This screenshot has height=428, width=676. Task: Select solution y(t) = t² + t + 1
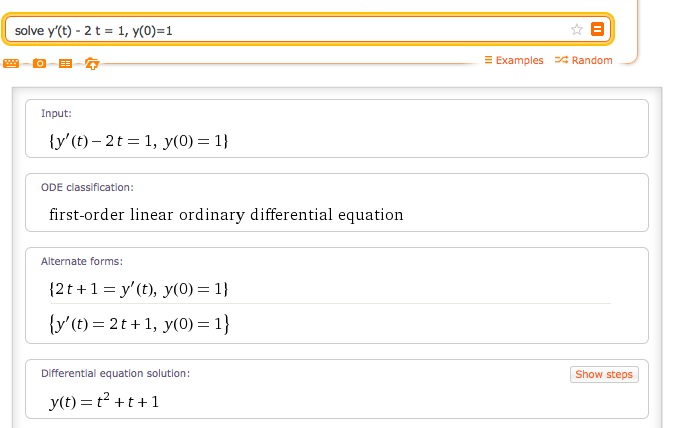click(104, 400)
